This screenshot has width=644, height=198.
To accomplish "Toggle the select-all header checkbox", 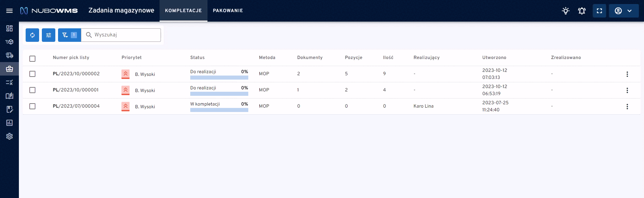I will click(x=32, y=59).
